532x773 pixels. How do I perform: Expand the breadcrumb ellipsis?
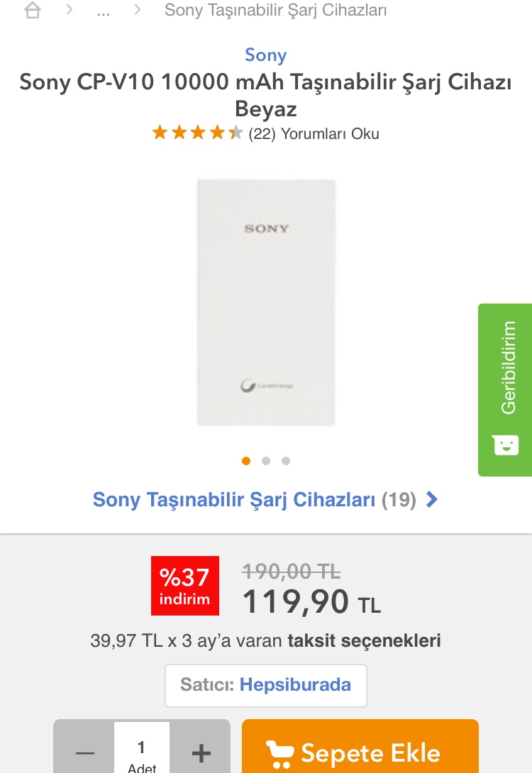(103, 11)
